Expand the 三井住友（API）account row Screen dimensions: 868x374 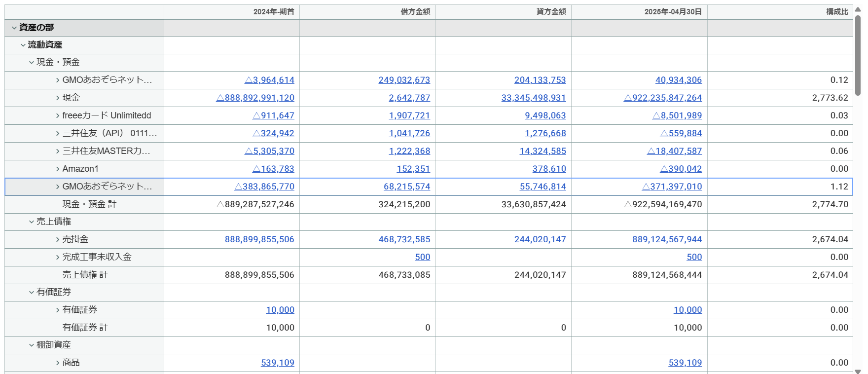(x=58, y=133)
